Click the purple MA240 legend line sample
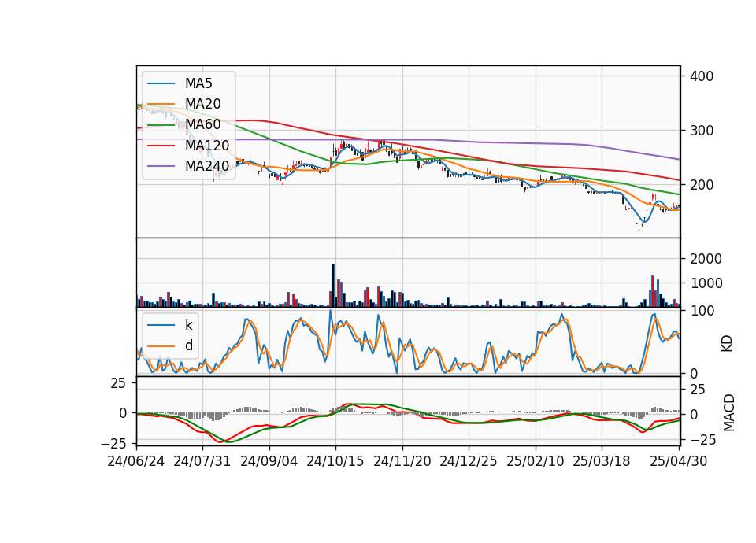 click(x=161, y=166)
